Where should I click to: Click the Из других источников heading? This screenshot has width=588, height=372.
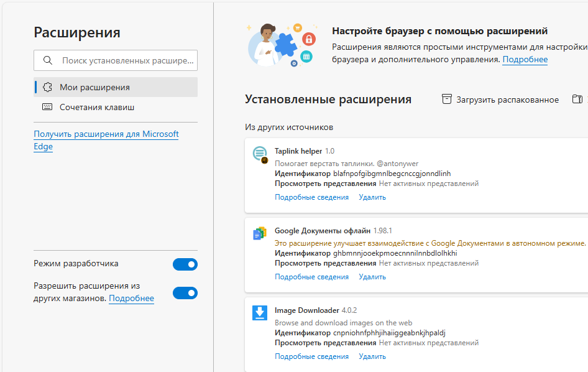pos(289,128)
